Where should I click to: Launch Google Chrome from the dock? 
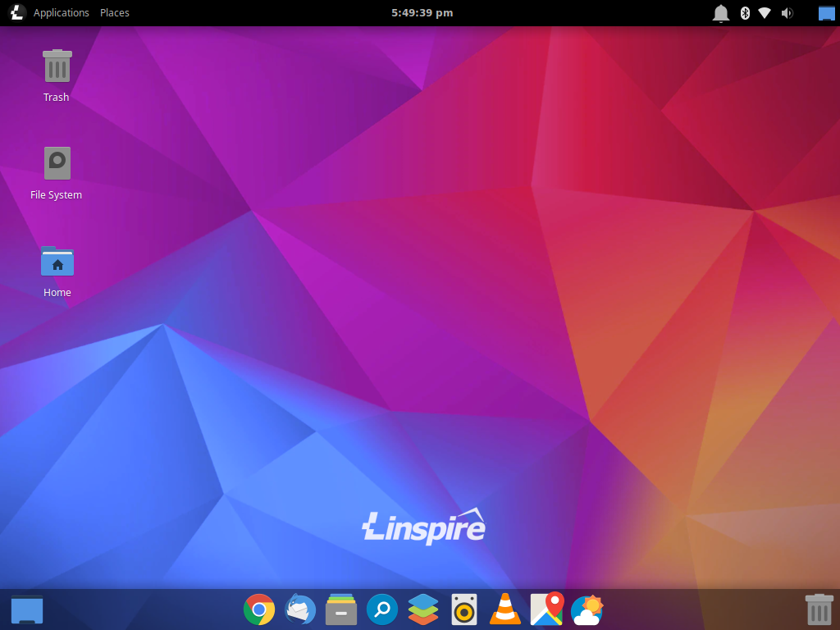(x=259, y=609)
